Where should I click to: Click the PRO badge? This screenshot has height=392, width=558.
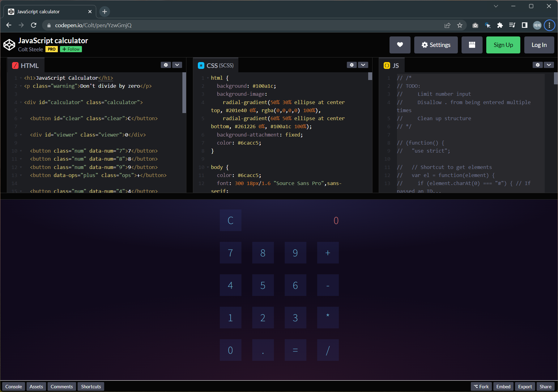pos(52,49)
